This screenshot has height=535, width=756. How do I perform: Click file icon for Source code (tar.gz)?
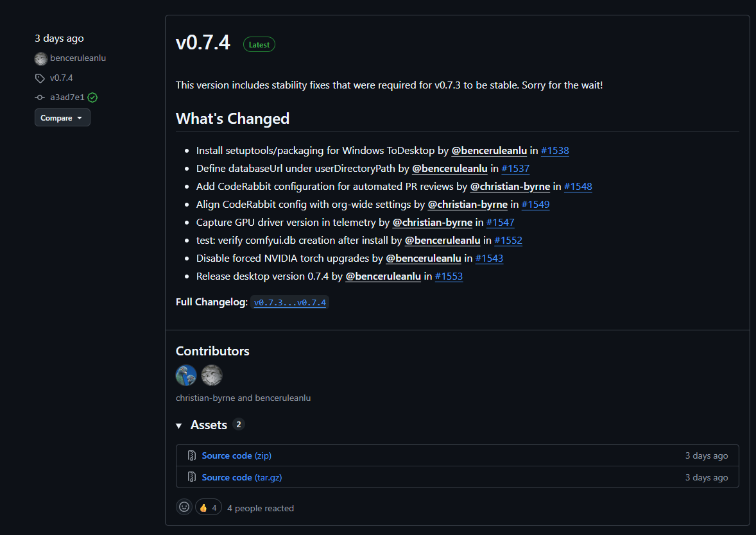(191, 477)
